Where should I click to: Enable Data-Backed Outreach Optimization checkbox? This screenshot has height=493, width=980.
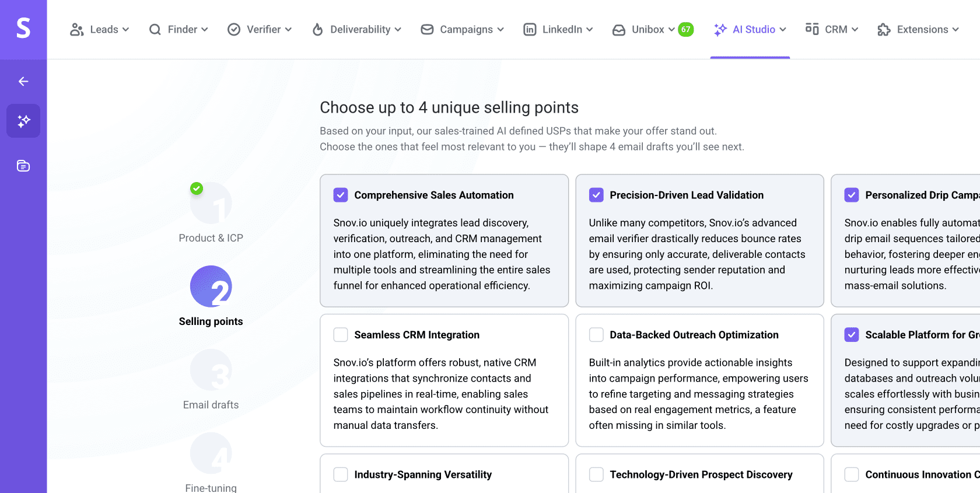[x=596, y=335]
